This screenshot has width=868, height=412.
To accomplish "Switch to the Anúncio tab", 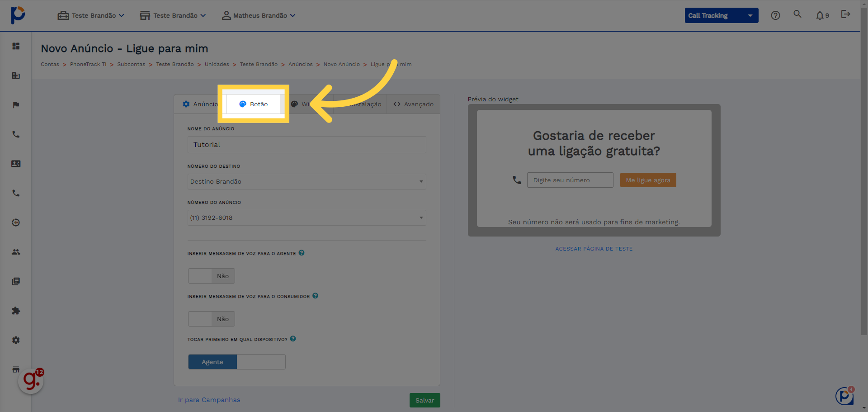I will coord(200,104).
